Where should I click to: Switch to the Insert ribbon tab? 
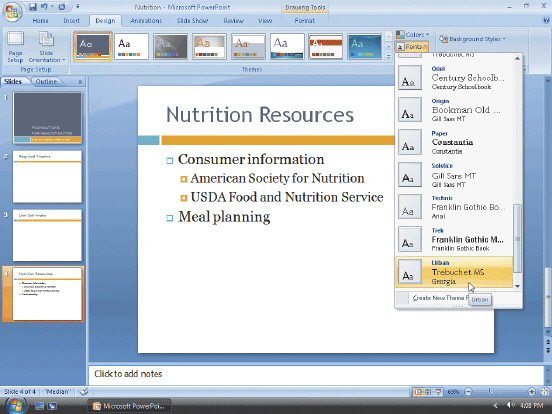tap(71, 21)
